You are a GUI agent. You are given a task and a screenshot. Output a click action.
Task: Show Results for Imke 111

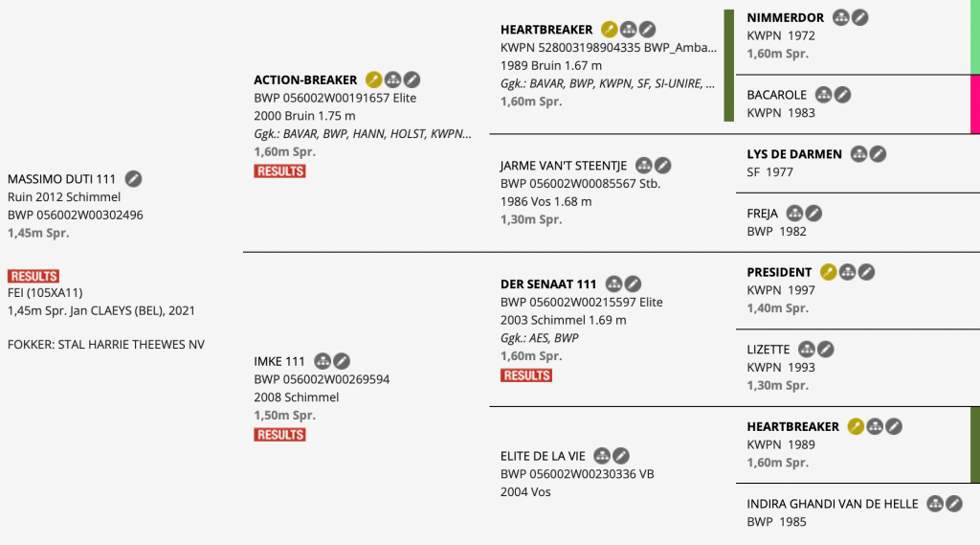click(279, 435)
